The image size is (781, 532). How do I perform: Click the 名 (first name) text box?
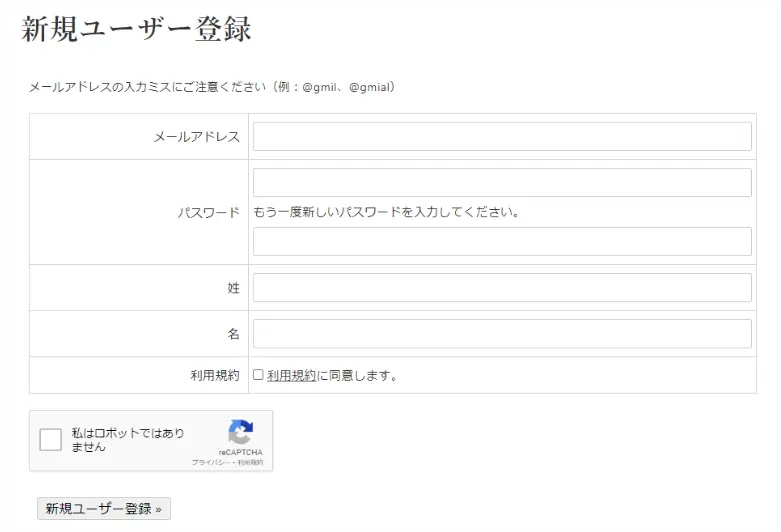pos(501,334)
